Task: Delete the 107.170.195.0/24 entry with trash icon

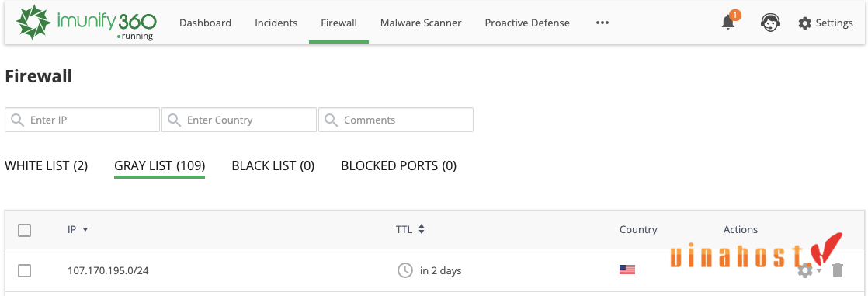Action: click(x=838, y=270)
